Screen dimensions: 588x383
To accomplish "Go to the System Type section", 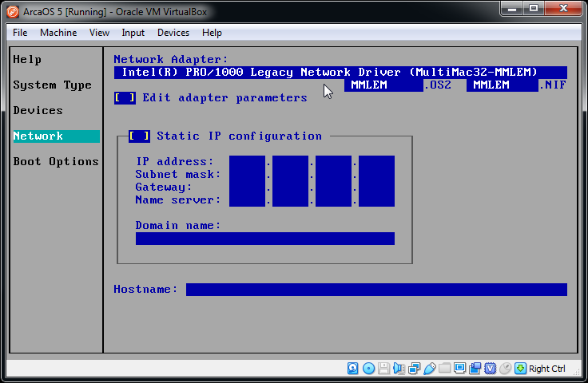I will 53,85.
